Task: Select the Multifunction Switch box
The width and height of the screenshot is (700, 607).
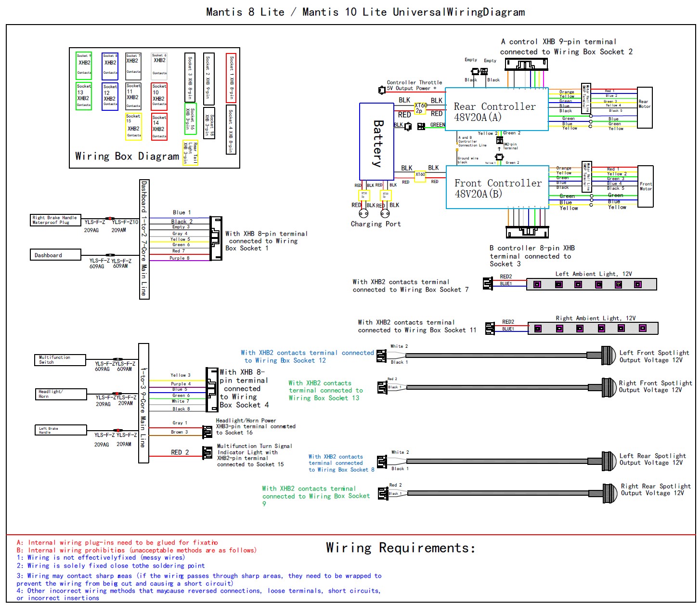Action: point(60,360)
